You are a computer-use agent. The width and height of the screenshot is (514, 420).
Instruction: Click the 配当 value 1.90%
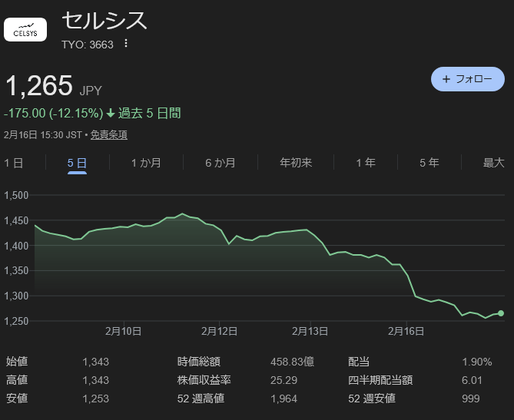pos(477,362)
